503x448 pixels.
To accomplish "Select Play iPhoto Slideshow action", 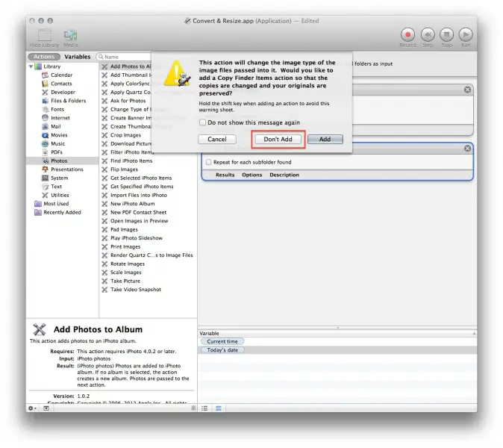I will [x=137, y=238].
